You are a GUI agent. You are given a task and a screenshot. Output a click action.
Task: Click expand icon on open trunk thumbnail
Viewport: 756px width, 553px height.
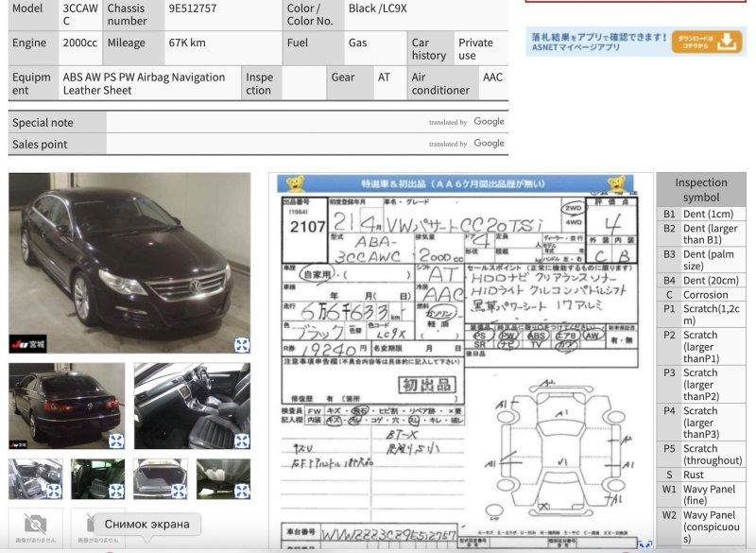tap(179, 491)
